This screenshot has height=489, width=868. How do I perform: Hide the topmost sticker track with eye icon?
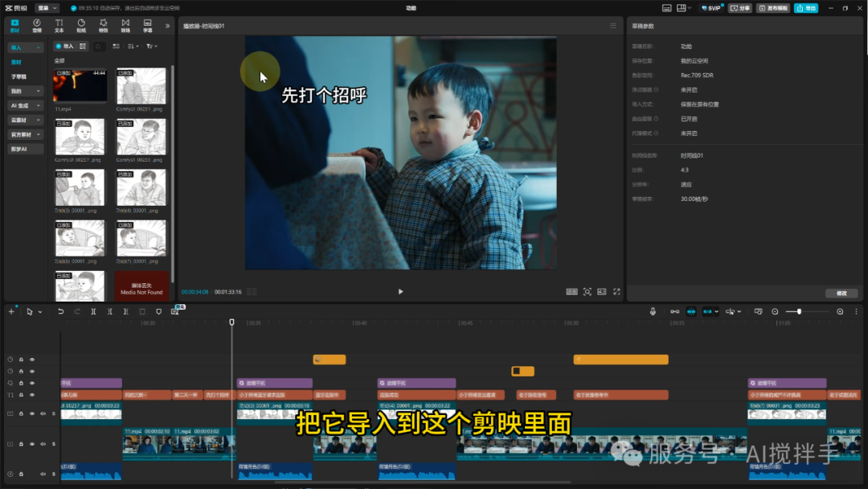pyautogui.click(x=32, y=360)
